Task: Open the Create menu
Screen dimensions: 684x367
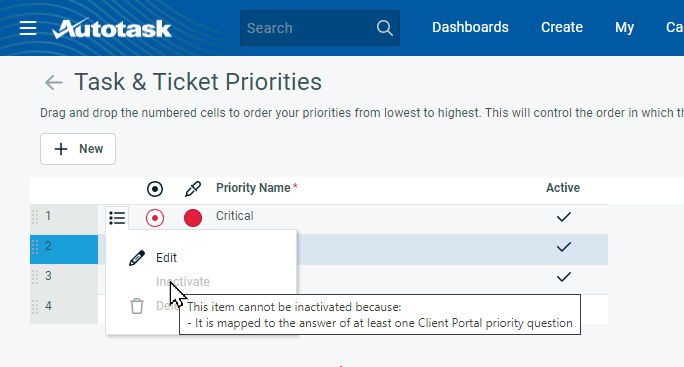Action: click(562, 27)
